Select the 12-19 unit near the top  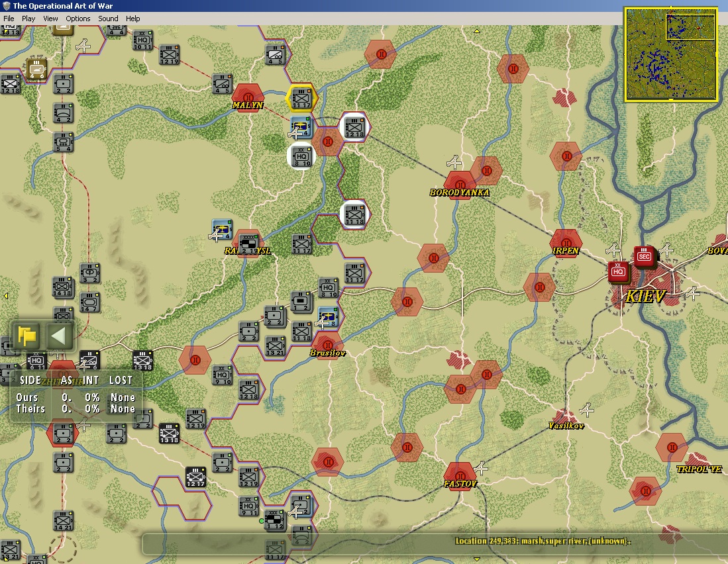(x=169, y=55)
